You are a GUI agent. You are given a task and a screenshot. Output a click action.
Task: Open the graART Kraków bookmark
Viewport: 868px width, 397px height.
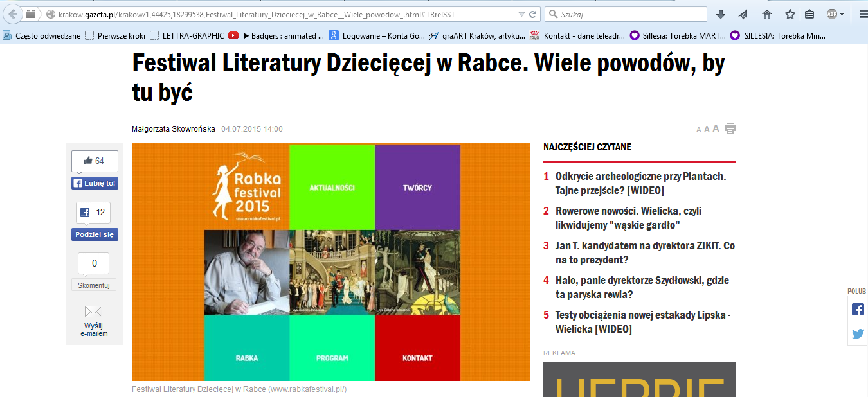coord(476,36)
